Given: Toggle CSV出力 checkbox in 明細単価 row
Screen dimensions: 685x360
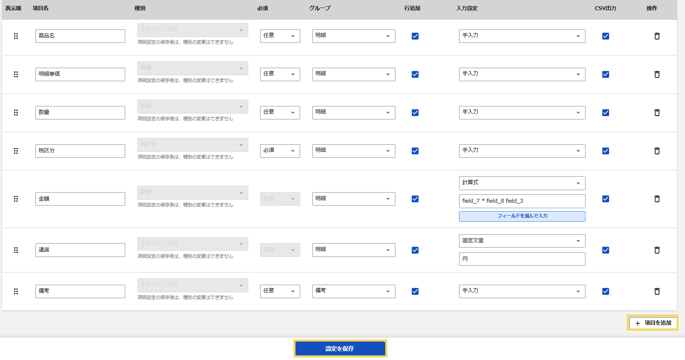Looking at the screenshot, I should (605, 75).
